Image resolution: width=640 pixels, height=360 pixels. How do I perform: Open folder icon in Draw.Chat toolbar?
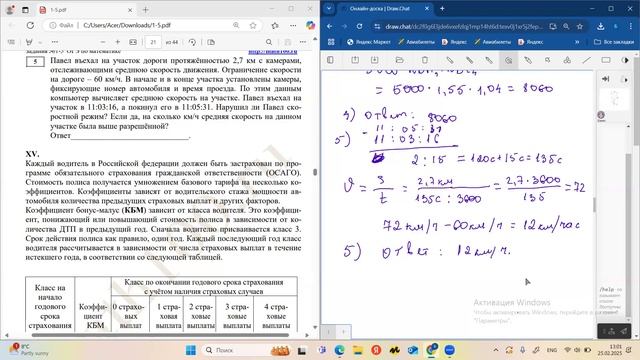pyautogui.click(x=400, y=60)
